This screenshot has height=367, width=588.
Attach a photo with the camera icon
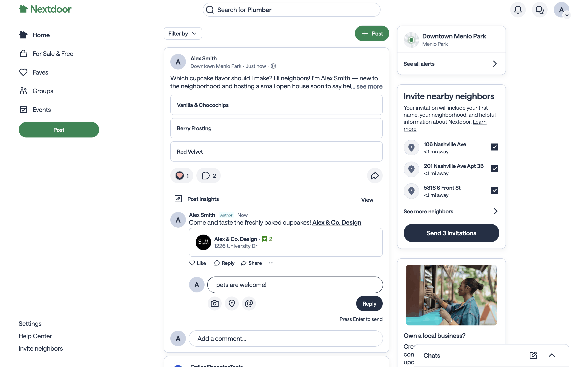click(x=214, y=303)
